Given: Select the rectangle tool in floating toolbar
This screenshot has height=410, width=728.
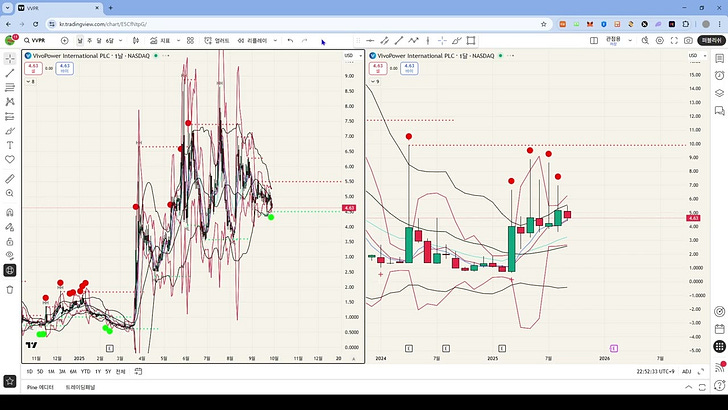Looking at the screenshot, I should (471, 40).
